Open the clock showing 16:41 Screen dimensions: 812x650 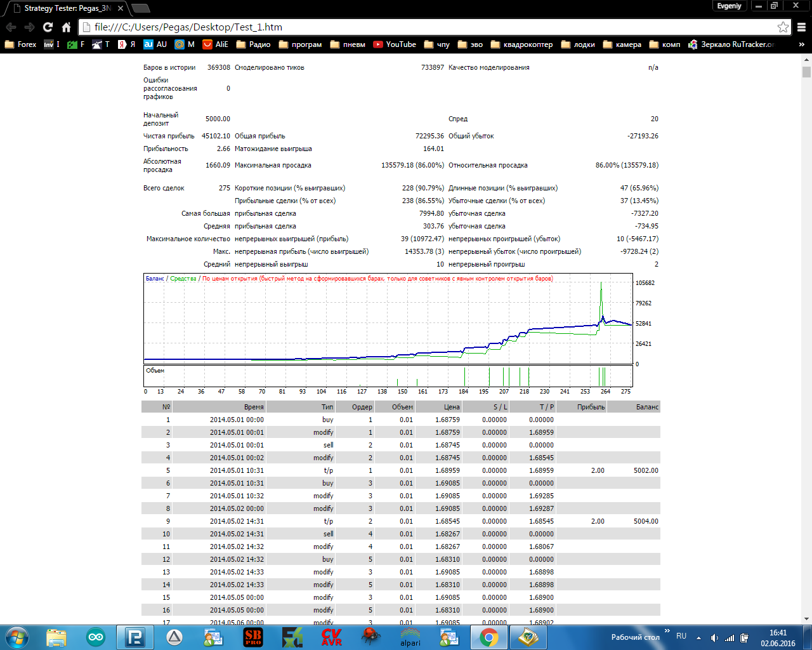[778, 638]
